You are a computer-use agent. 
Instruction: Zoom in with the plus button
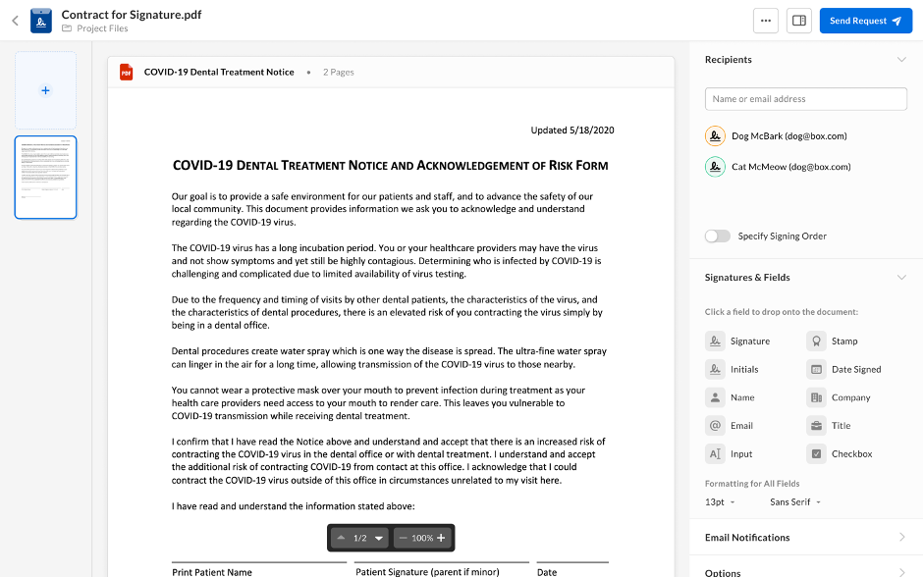coord(442,538)
